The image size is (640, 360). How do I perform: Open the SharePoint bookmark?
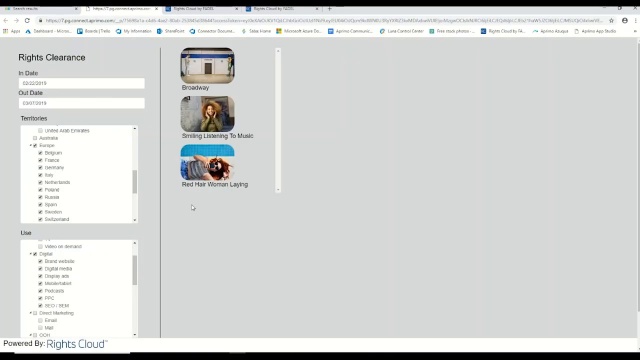(x=170, y=31)
